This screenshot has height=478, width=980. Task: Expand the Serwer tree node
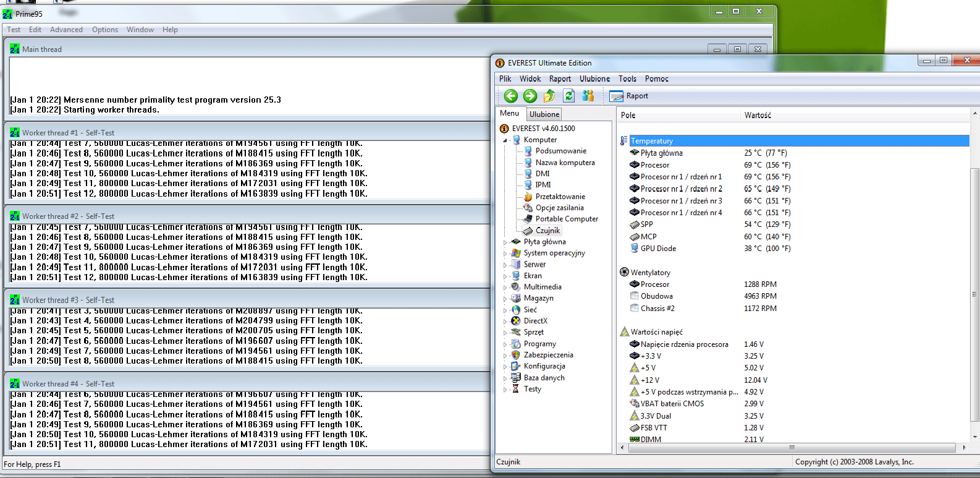(505, 265)
